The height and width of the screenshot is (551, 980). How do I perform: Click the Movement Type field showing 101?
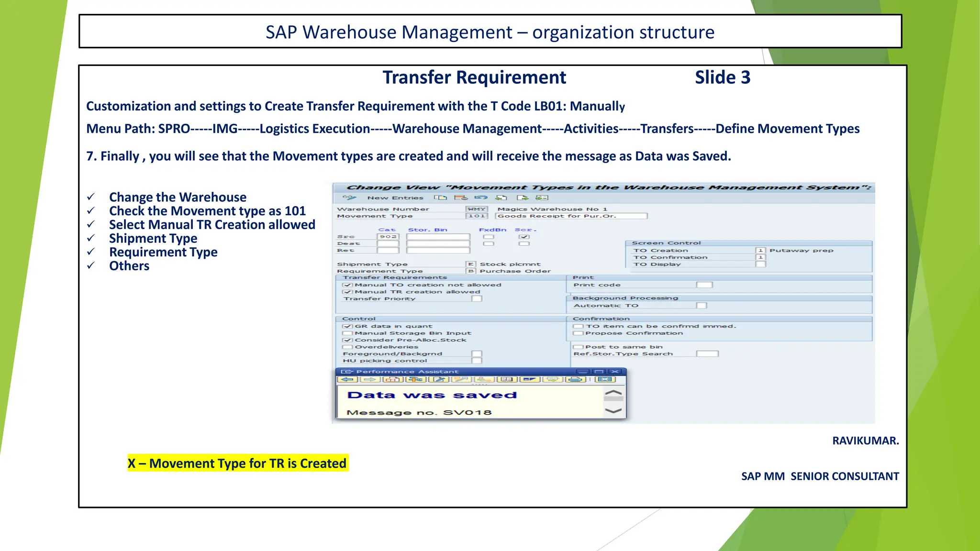coord(477,216)
